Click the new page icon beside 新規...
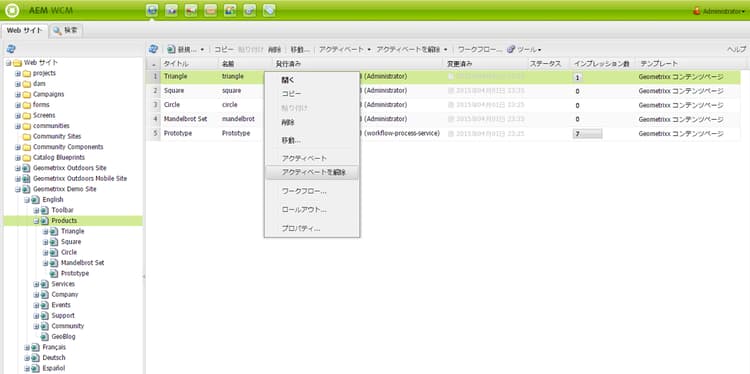Screen dimensions: 750x374 click(x=171, y=49)
